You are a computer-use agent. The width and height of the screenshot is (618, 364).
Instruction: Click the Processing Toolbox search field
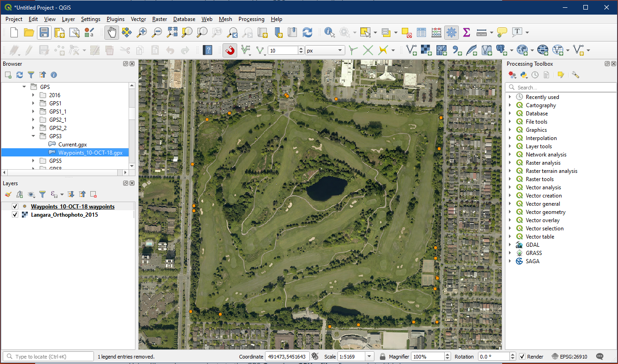point(564,88)
